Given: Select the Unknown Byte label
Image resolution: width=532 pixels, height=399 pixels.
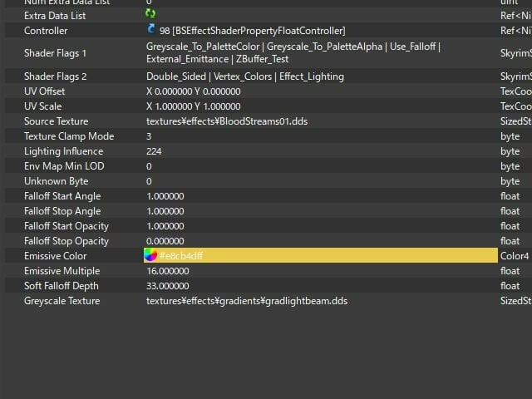Looking at the screenshot, I should pos(56,181).
